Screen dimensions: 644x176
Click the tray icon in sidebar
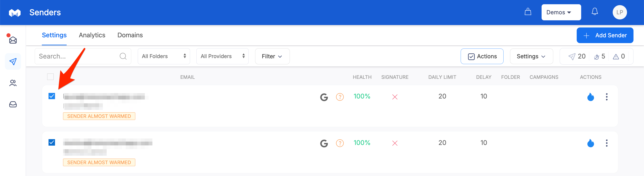tap(13, 104)
